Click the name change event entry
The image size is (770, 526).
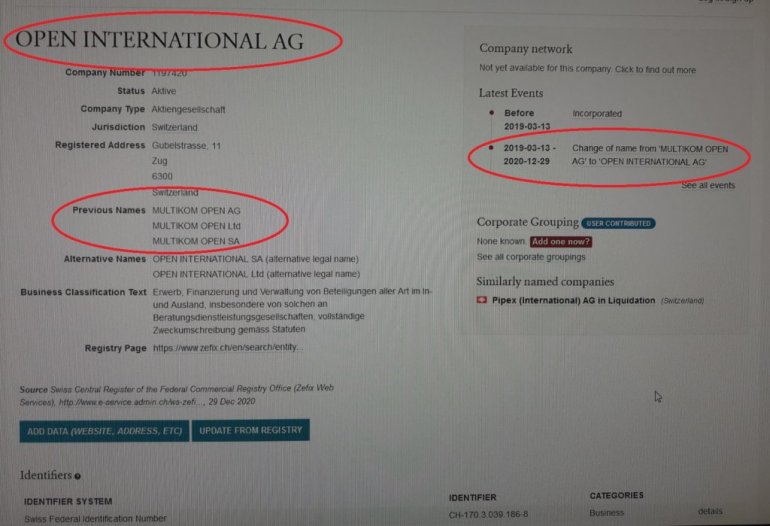coord(616,155)
